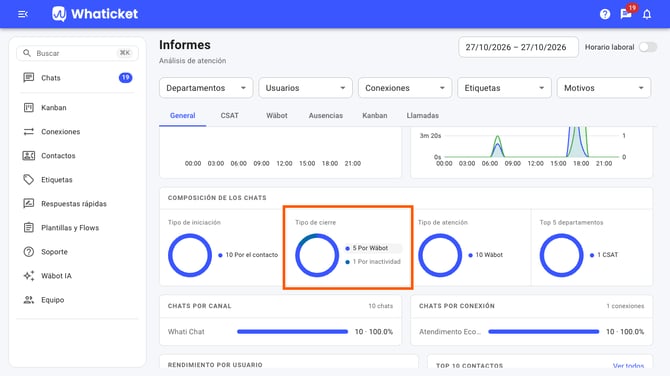Screen dimensions: 670x376
Task: Open the notifications bell
Action: [647, 14]
